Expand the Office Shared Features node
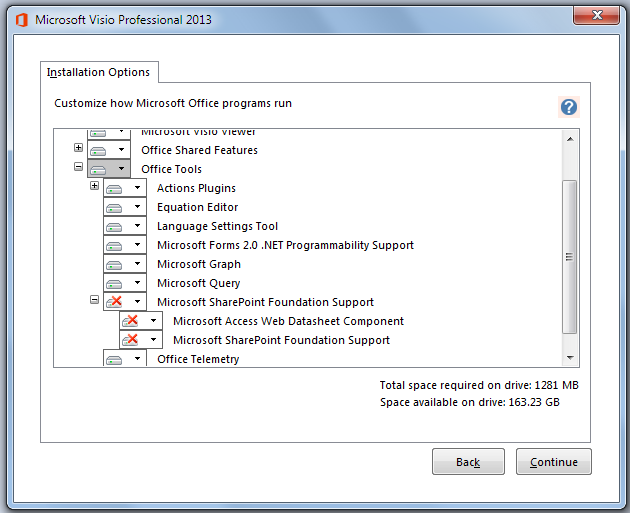The image size is (630, 513). [78, 147]
